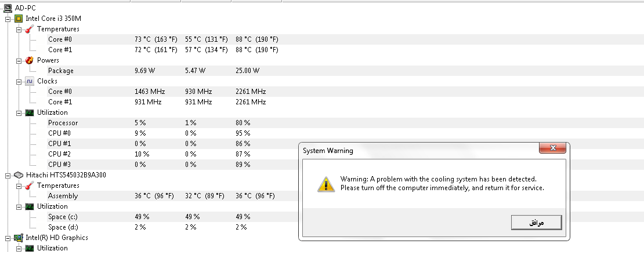Image resolution: width=644 pixels, height=262 pixels.
Task: Click the AD-PC computer icon
Action: (8, 8)
